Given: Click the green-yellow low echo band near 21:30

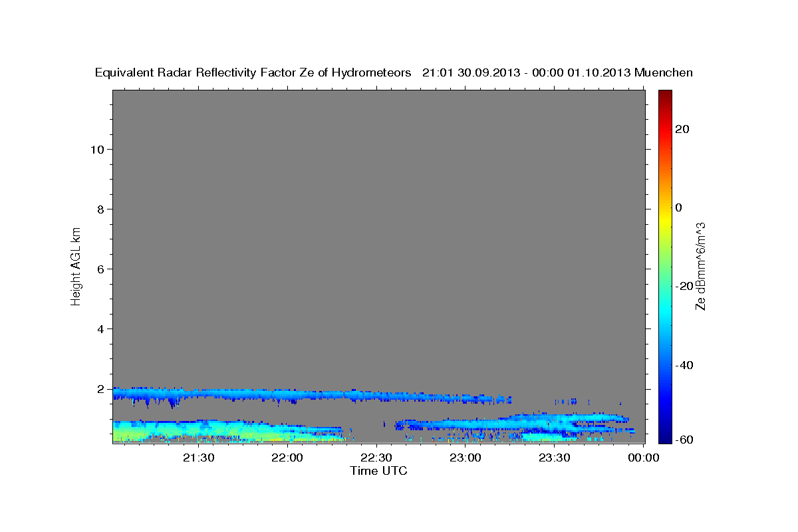Looking at the screenshot, I should (x=198, y=434).
